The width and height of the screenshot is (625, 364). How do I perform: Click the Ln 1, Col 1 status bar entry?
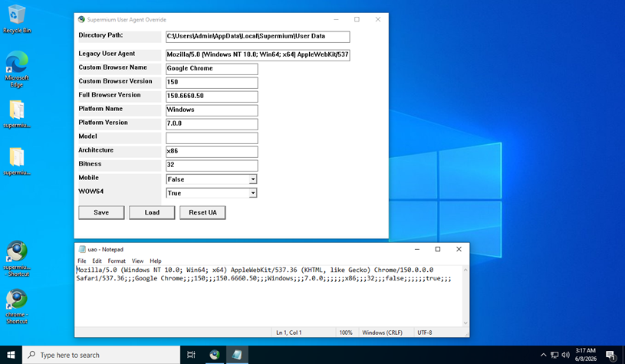tap(288, 333)
